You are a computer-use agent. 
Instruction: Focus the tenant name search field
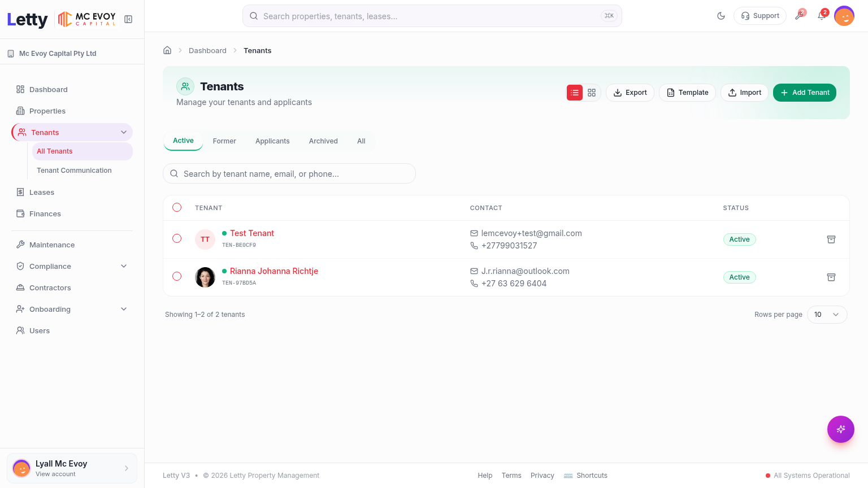[289, 173]
